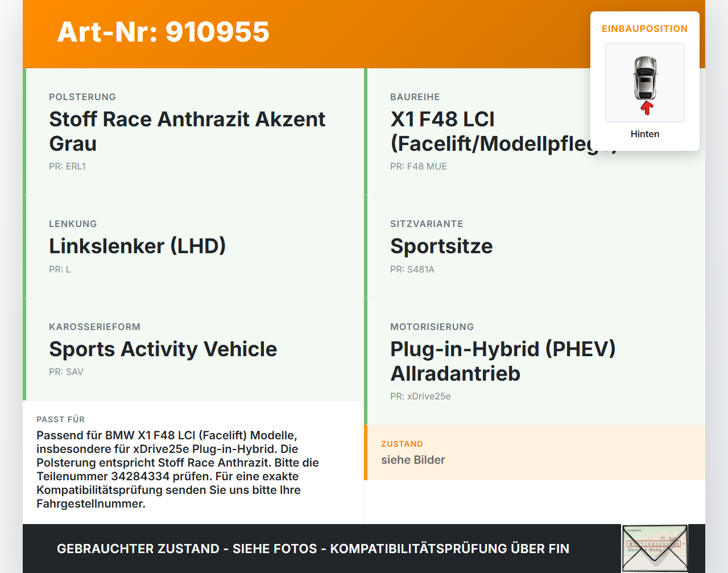This screenshot has width=728, height=573.
Task: Click the red arrow at car rear
Action: [x=647, y=108]
